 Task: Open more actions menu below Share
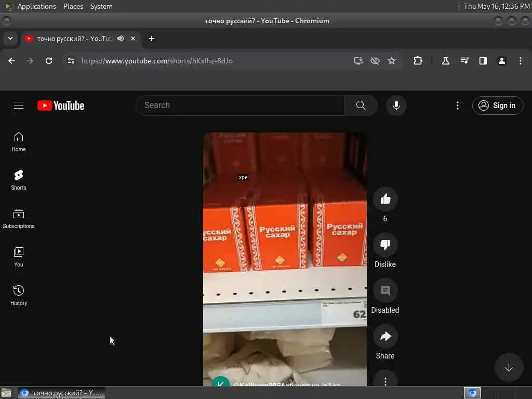click(385, 381)
